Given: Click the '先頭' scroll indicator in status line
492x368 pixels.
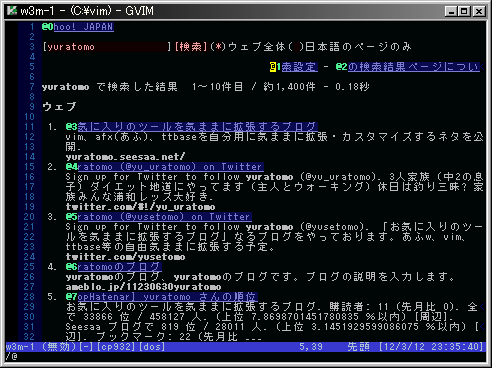Looking at the screenshot, I should pyautogui.click(x=359, y=347).
